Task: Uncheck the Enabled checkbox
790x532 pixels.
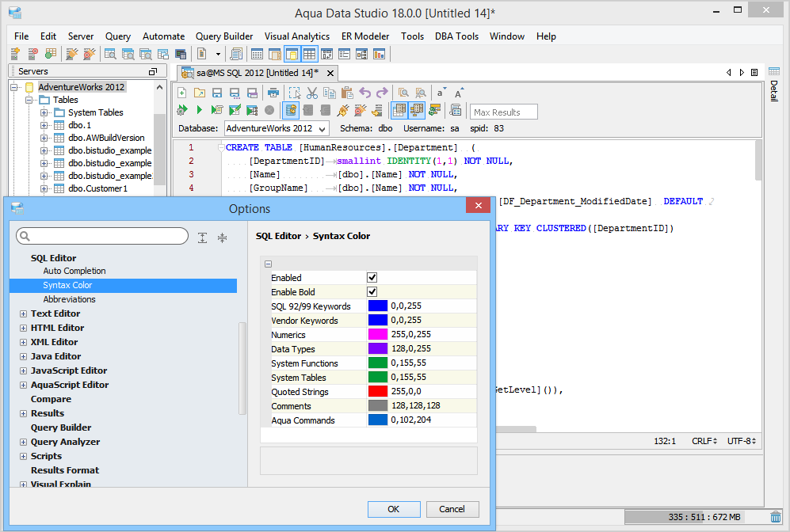Action: point(372,277)
